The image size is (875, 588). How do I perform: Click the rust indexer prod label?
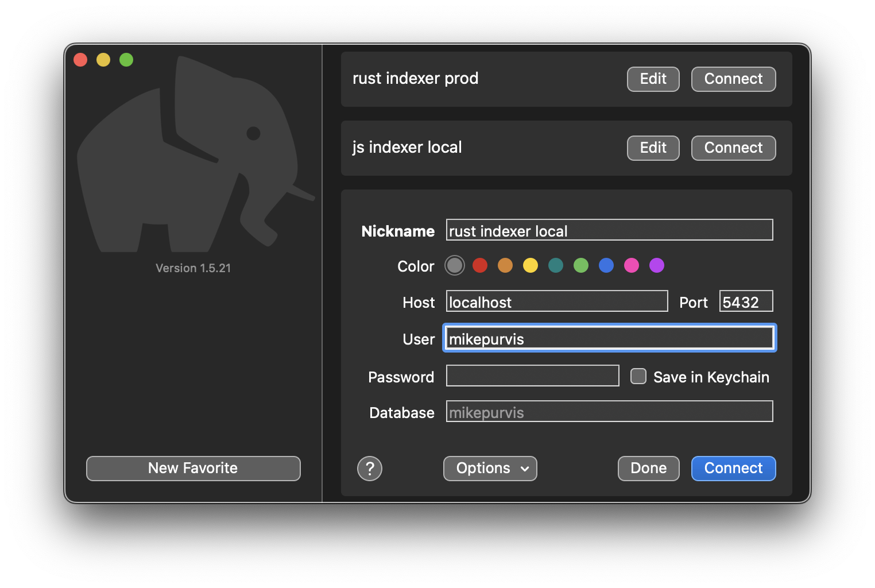(x=416, y=79)
